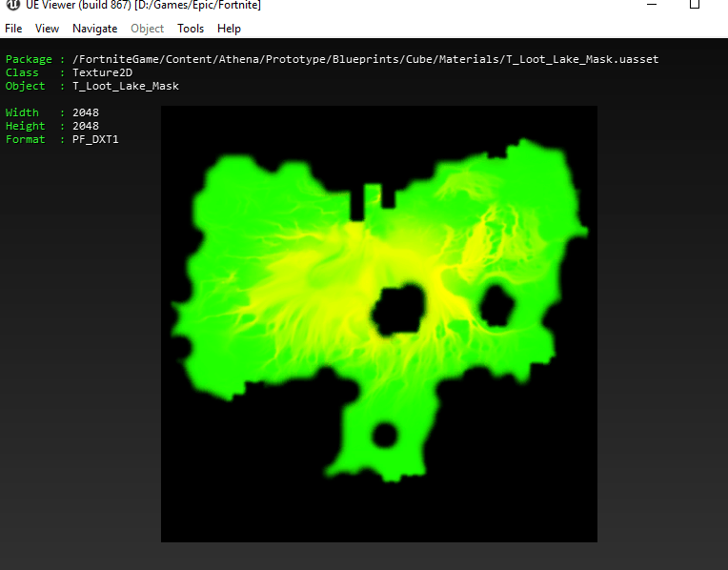Click the green Class label
This screenshot has width=728, height=570.
(22, 72)
